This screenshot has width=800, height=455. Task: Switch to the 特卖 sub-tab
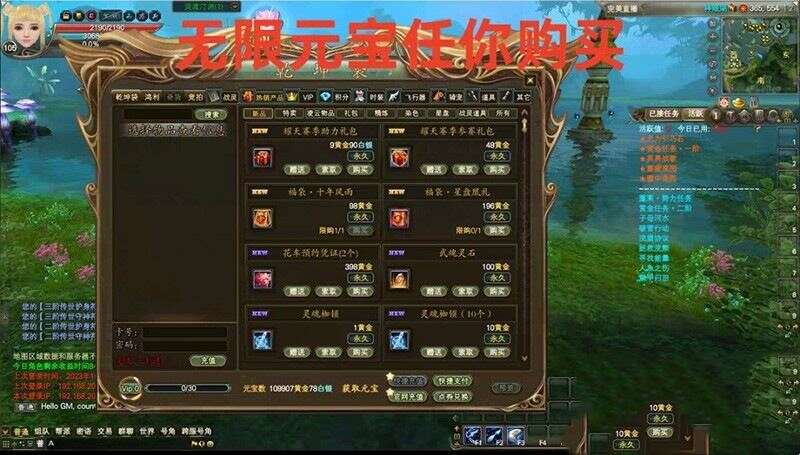pos(289,113)
